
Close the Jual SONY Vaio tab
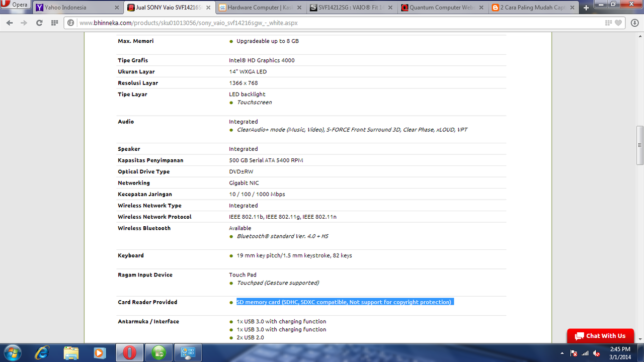[208, 8]
